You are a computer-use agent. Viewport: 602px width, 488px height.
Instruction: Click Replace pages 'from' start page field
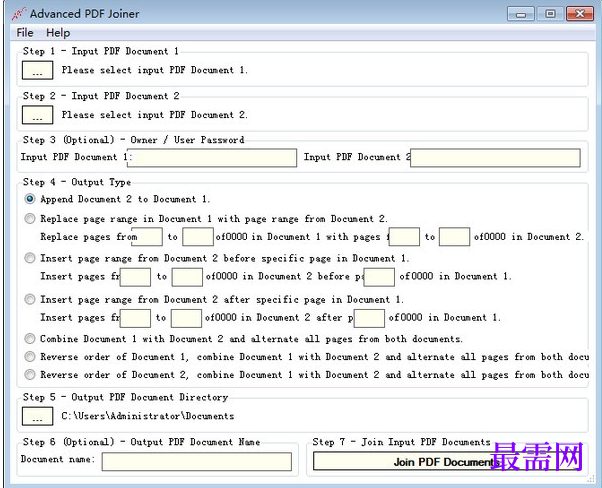coord(147,237)
